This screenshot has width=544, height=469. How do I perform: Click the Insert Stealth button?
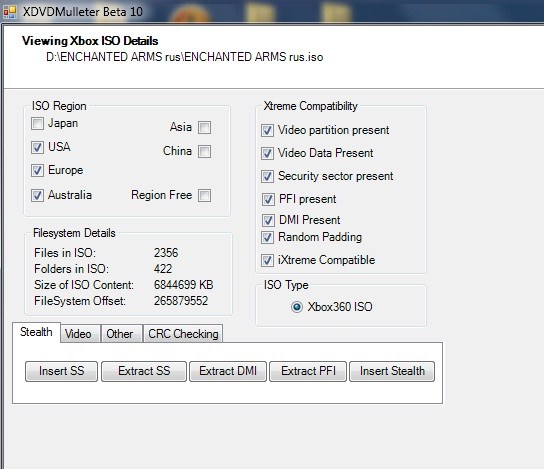tap(392, 371)
